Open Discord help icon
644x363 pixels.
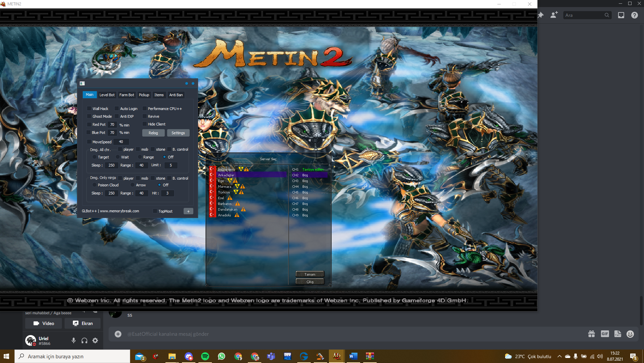[635, 15]
